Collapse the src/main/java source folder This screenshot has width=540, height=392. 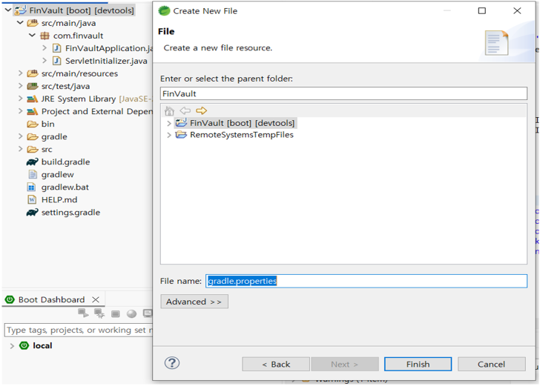(20, 23)
